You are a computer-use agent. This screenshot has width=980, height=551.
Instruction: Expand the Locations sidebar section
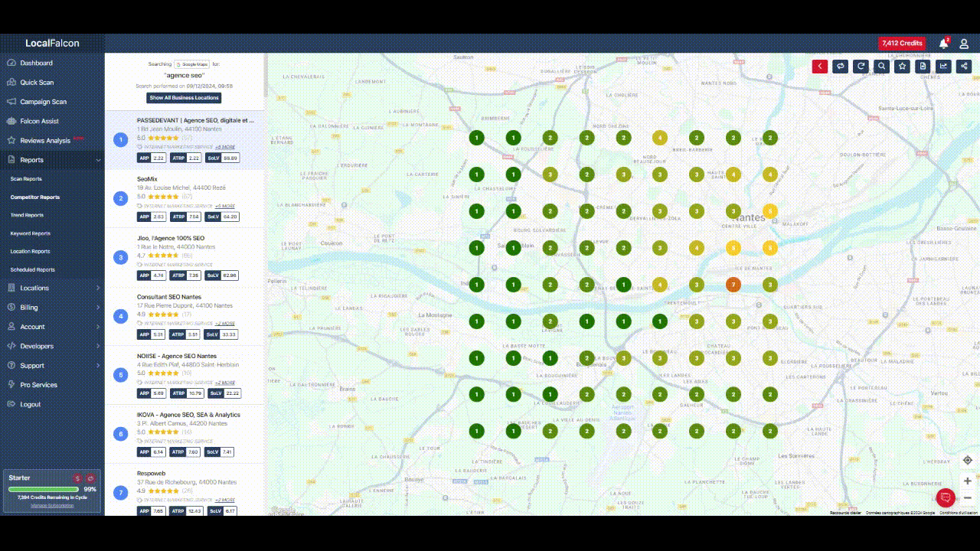52,288
